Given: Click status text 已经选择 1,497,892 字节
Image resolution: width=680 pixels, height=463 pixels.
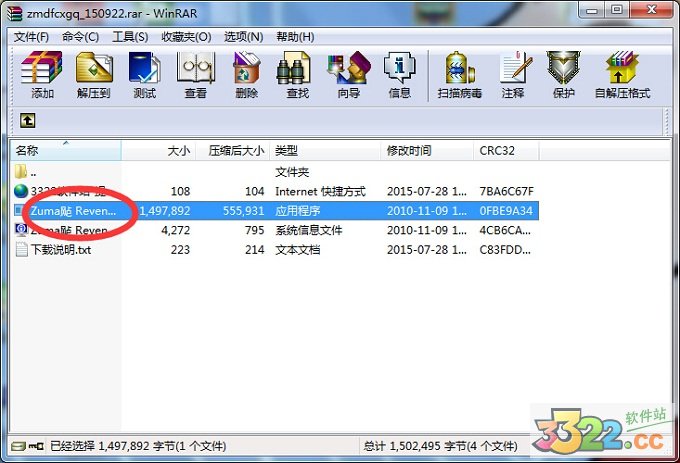Looking at the screenshot, I should [x=138, y=446].
